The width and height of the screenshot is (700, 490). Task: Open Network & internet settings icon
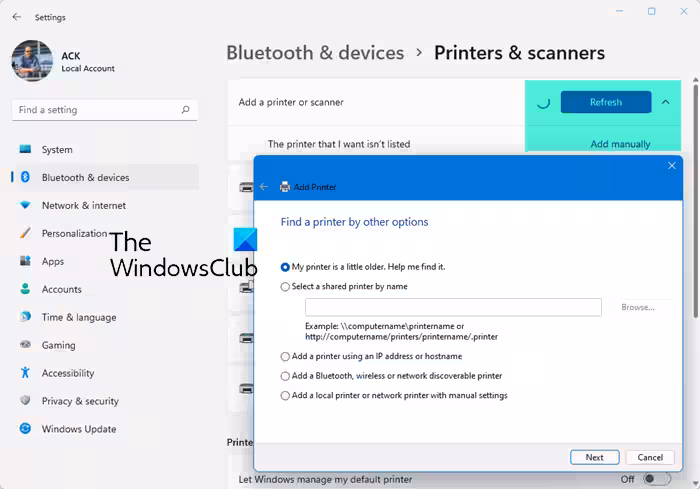click(x=25, y=206)
